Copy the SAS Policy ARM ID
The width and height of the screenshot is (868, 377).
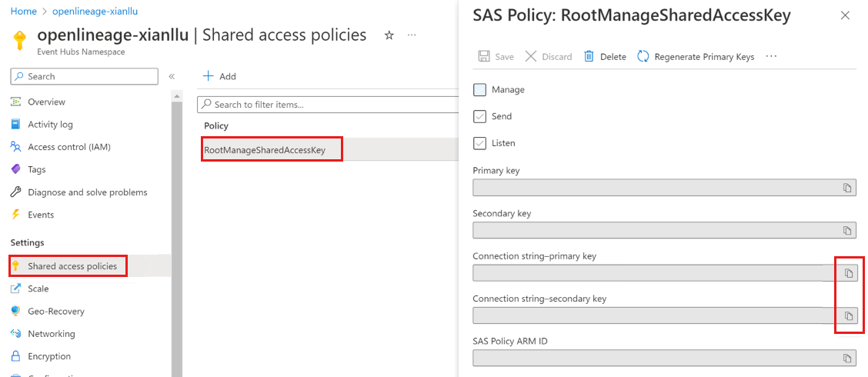847,359
